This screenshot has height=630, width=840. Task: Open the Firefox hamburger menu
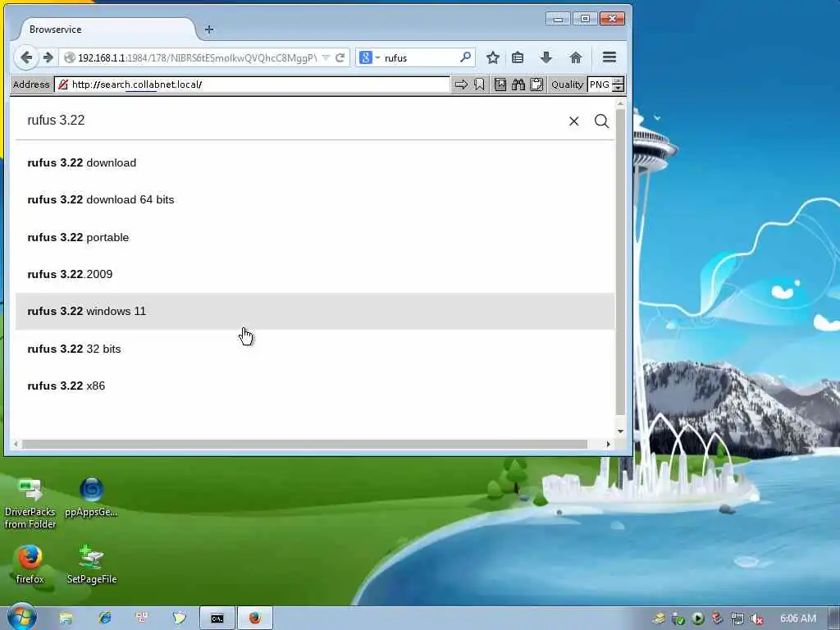[x=609, y=57]
